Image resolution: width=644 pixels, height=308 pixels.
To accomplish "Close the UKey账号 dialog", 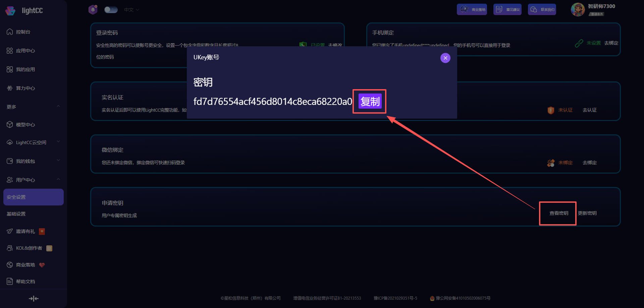I will point(445,58).
